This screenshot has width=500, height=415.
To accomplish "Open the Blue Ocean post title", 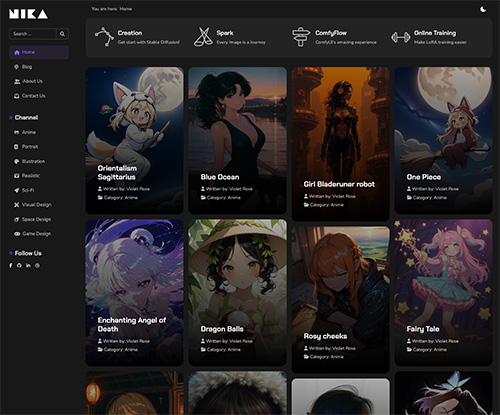I will 220,177.
